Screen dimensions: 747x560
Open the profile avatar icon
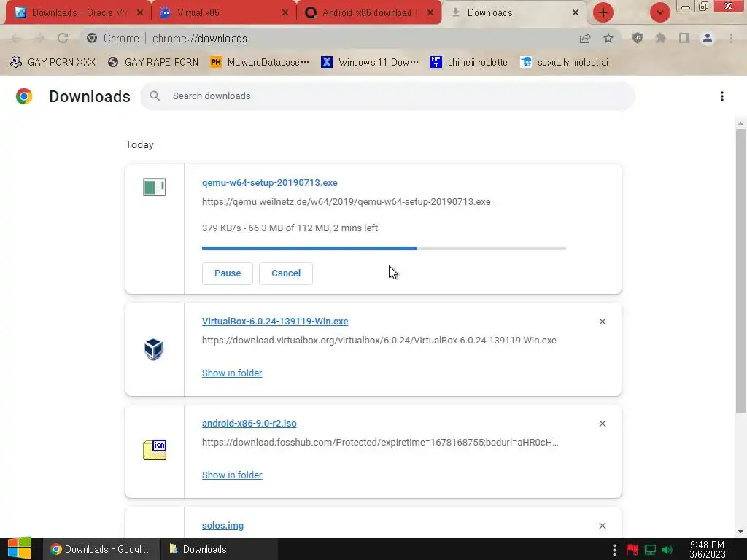click(708, 38)
